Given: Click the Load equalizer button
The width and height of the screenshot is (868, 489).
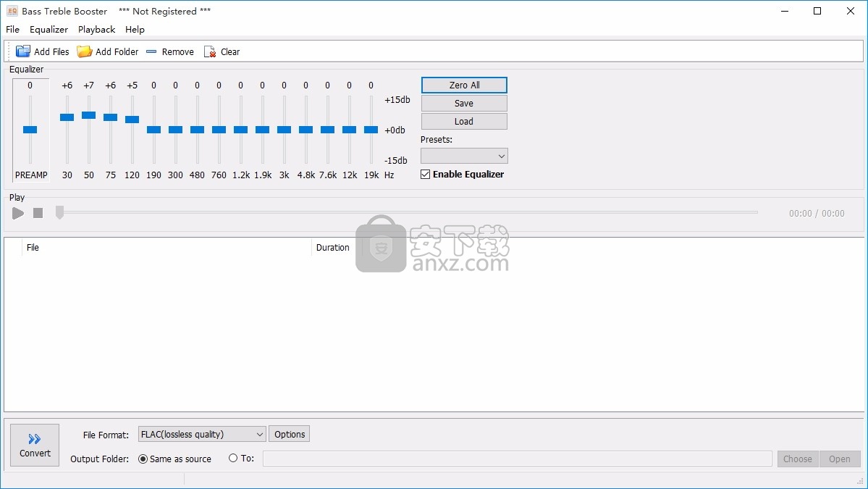Looking at the screenshot, I should click(x=464, y=122).
